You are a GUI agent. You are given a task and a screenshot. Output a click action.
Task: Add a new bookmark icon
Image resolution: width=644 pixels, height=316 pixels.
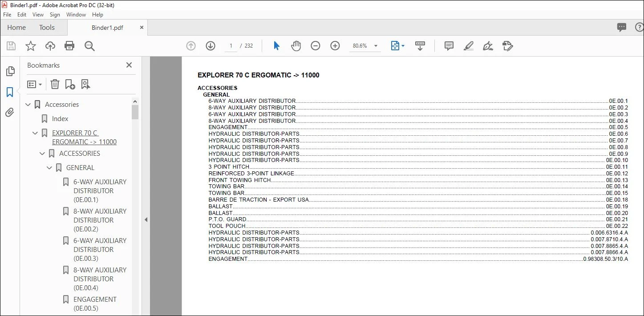(x=70, y=84)
